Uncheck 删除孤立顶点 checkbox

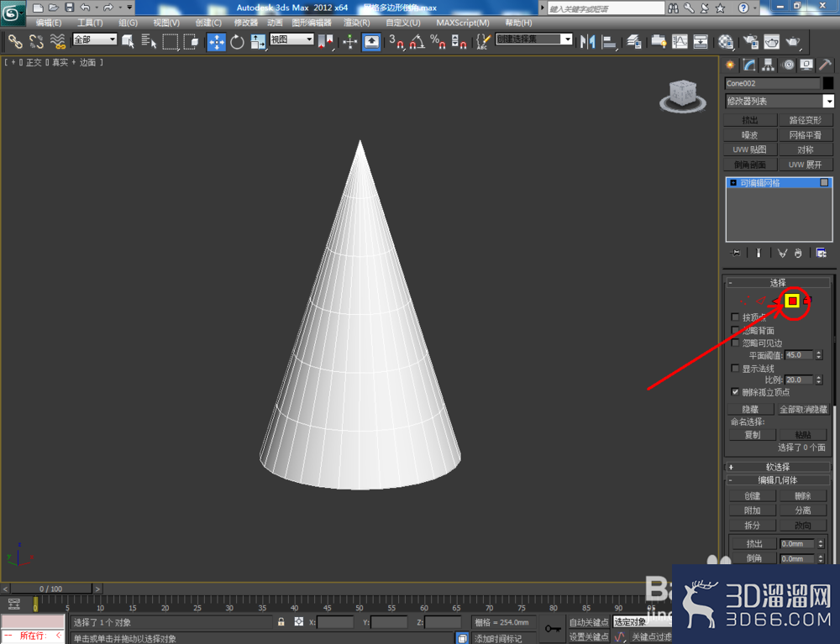(x=736, y=392)
